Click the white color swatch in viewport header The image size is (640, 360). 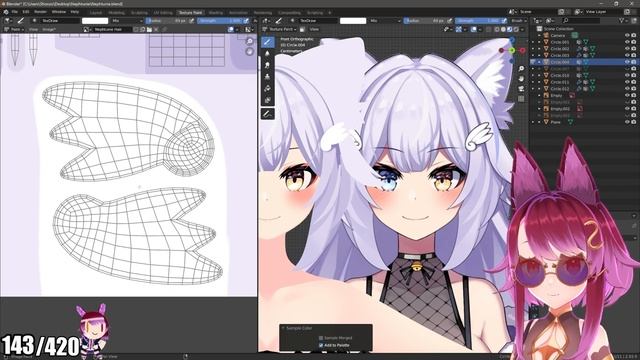[353, 20]
